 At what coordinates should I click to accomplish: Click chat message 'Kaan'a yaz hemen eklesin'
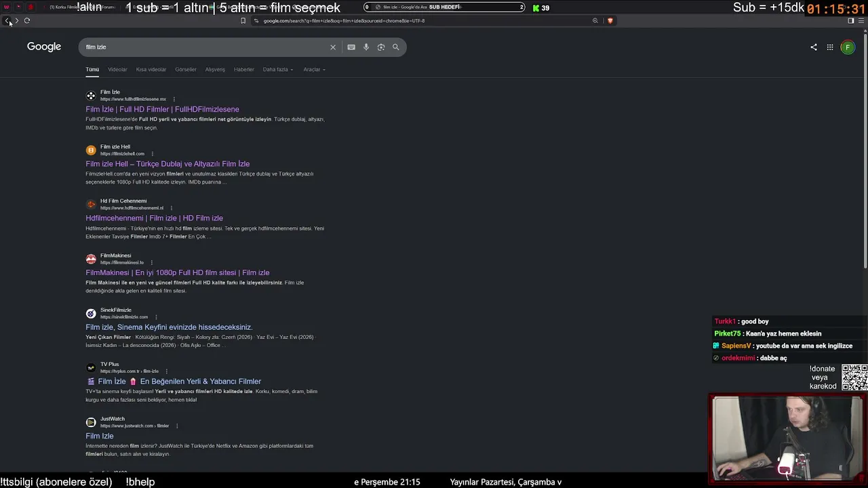(785, 333)
